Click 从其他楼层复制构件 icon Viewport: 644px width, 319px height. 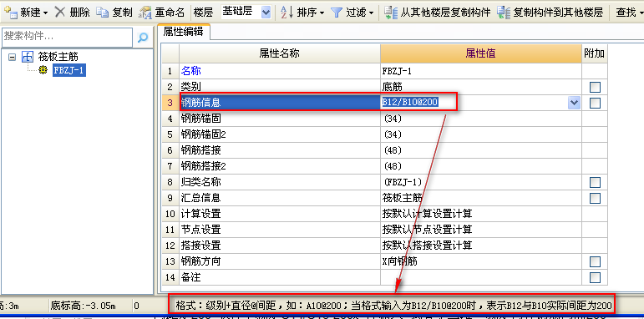pos(391,13)
